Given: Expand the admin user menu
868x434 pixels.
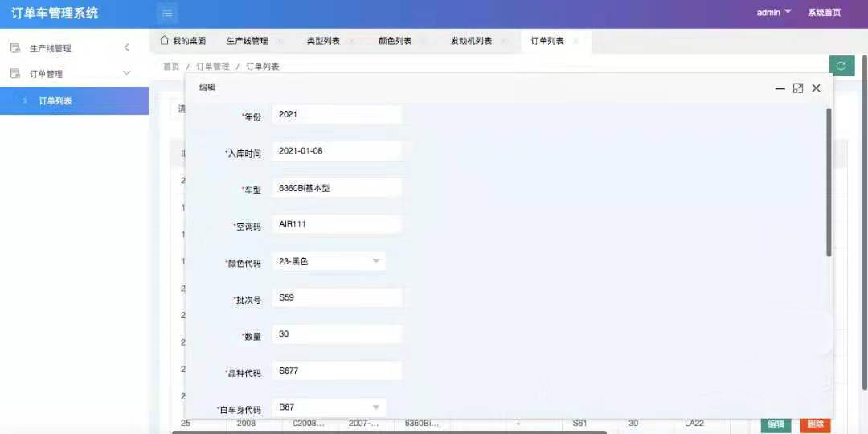Looking at the screenshot, I should [774, 12].
